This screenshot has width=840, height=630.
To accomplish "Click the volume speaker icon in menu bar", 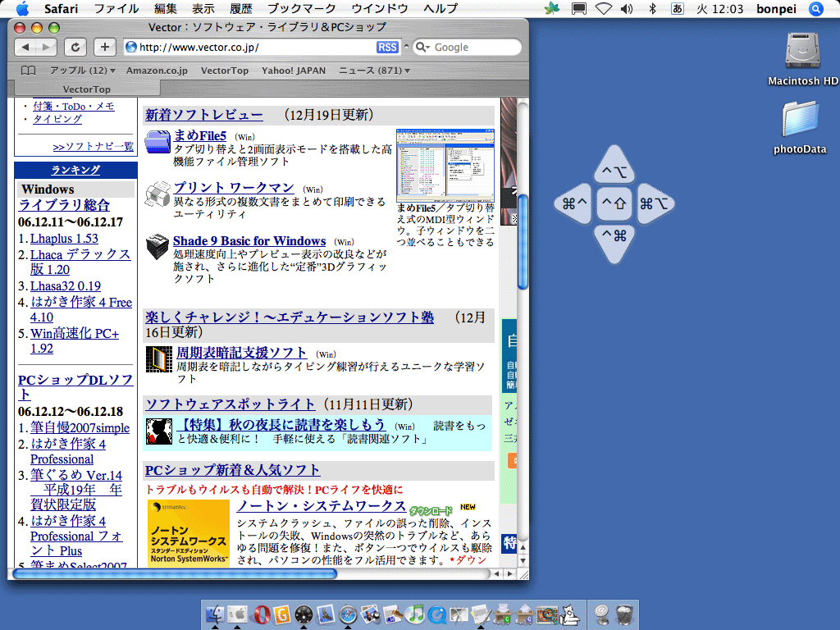I will 627,8.
